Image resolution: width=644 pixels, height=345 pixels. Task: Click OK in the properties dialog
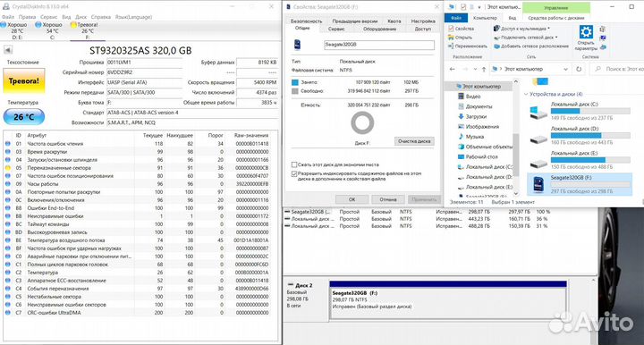[x=352, y=199]
